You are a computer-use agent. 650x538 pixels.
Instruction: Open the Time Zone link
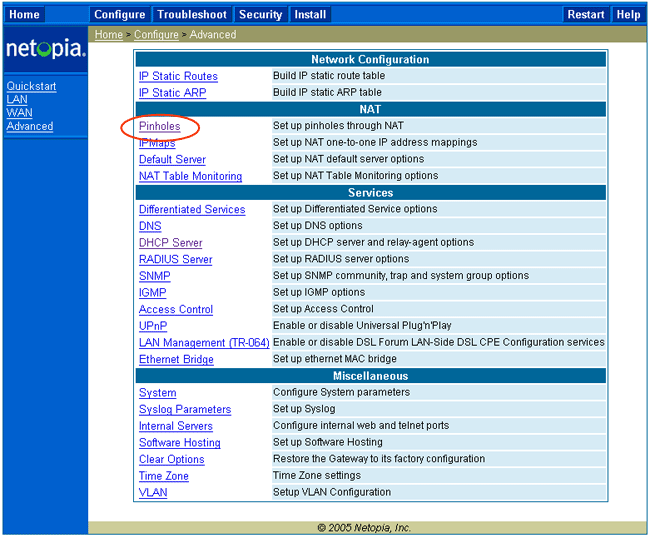(x=164, y=476)
